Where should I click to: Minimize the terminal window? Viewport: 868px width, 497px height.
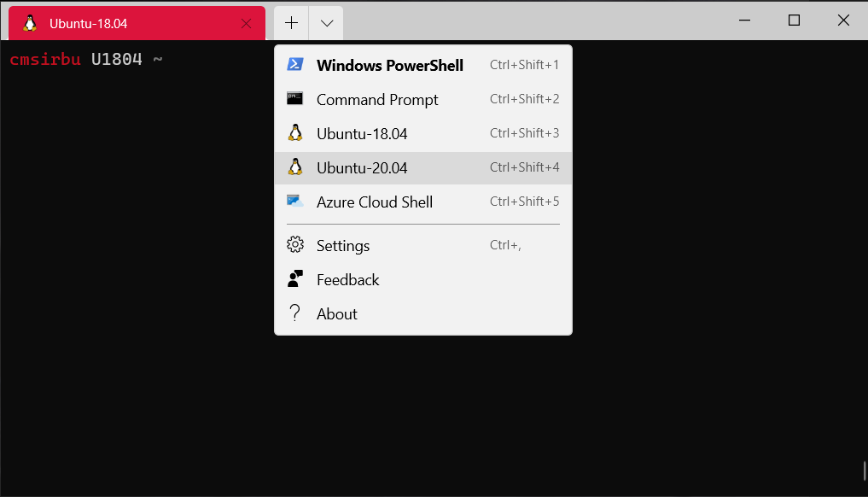[x=744, y=20]
